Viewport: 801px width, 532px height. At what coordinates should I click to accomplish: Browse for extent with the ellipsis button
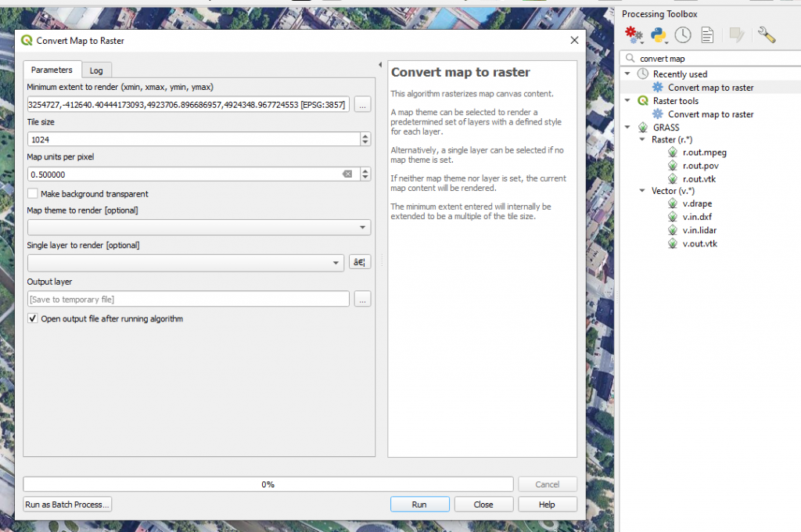(x=362, y=104)
